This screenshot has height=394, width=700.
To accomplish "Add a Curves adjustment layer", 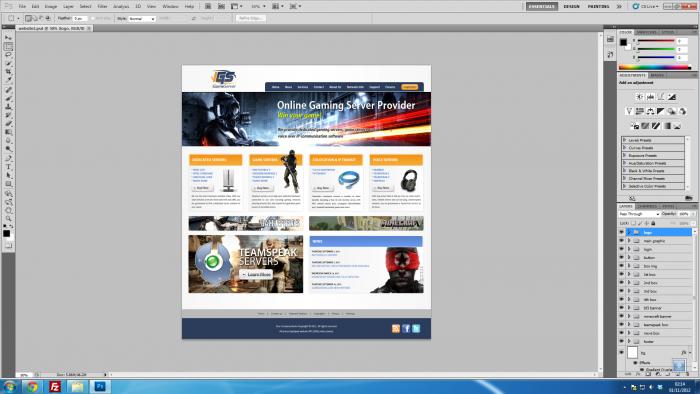I will 661,97.
